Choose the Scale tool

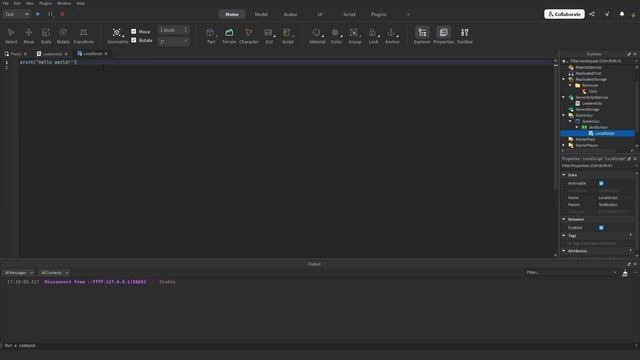[46, 36]
